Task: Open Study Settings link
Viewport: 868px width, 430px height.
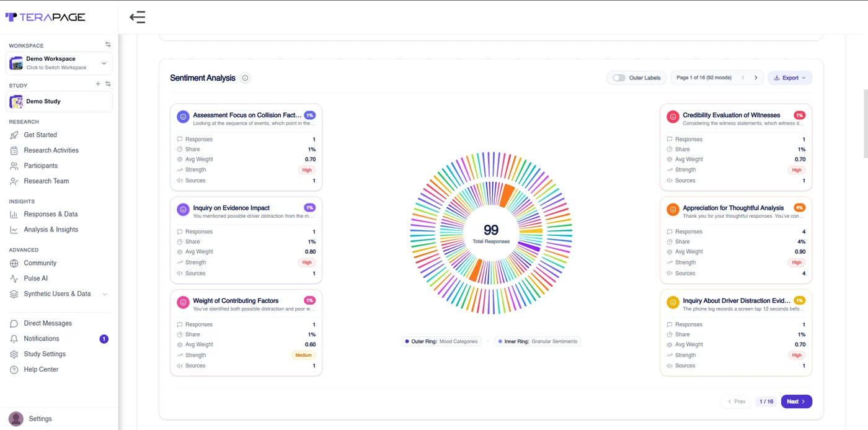Action: (x=45, y=354)
